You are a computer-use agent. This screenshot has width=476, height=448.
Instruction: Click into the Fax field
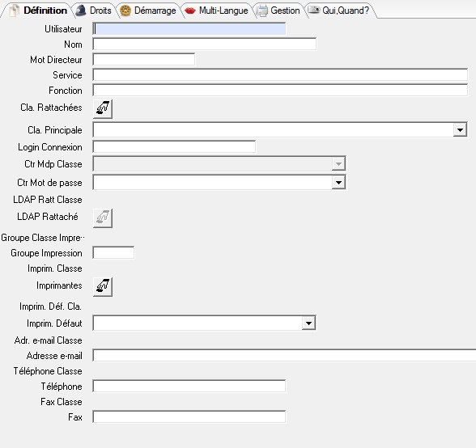189,416
